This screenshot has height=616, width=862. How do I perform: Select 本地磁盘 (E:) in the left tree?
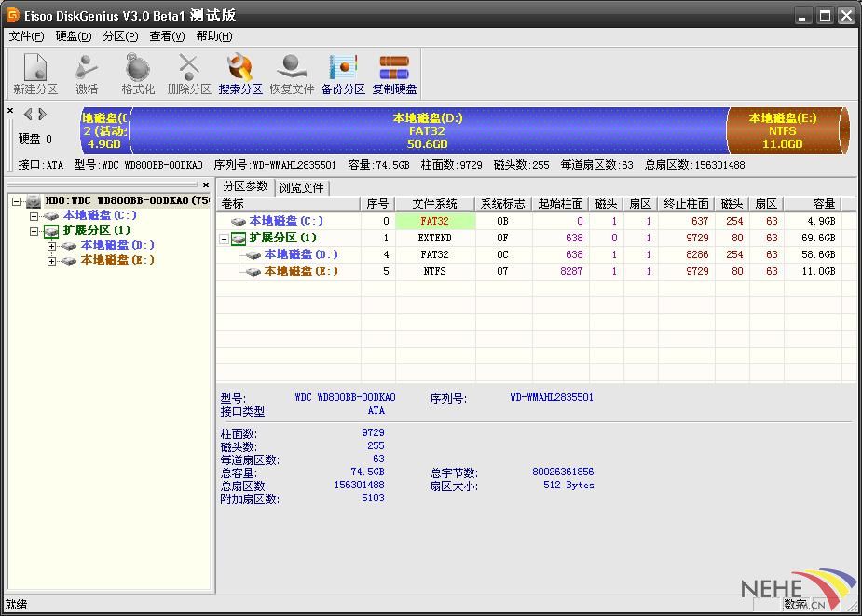117,260
